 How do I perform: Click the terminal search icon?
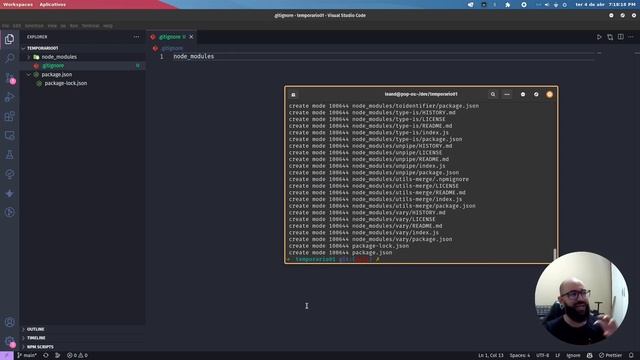493,94
